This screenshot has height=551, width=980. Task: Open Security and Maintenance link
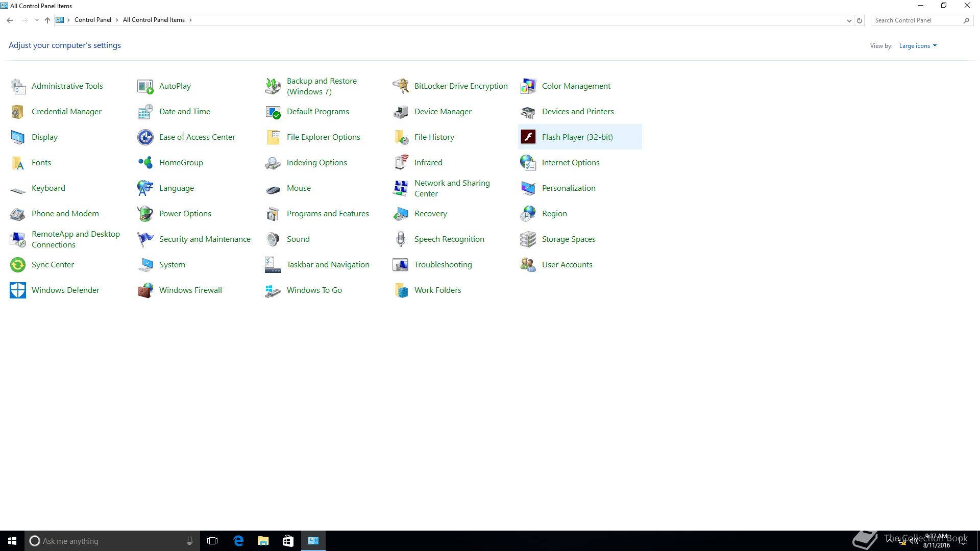coord(205,239)
